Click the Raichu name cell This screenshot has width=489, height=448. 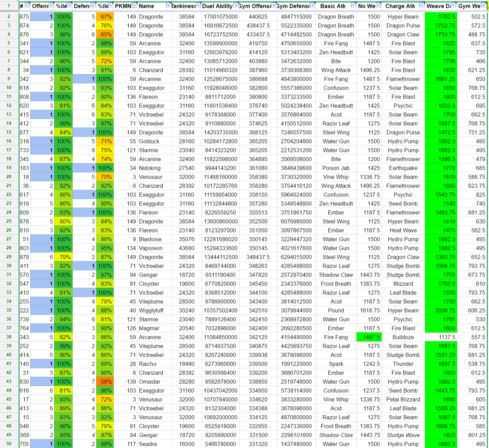(155, 364)
